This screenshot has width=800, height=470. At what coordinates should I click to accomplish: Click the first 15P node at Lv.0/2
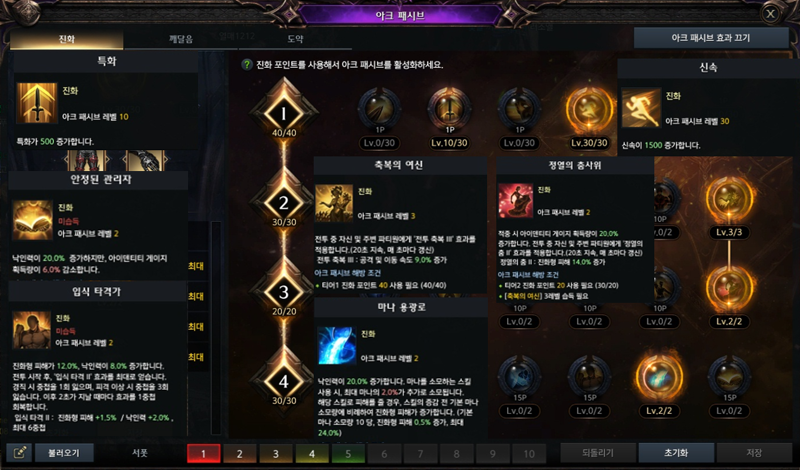(x=519, y=377)
